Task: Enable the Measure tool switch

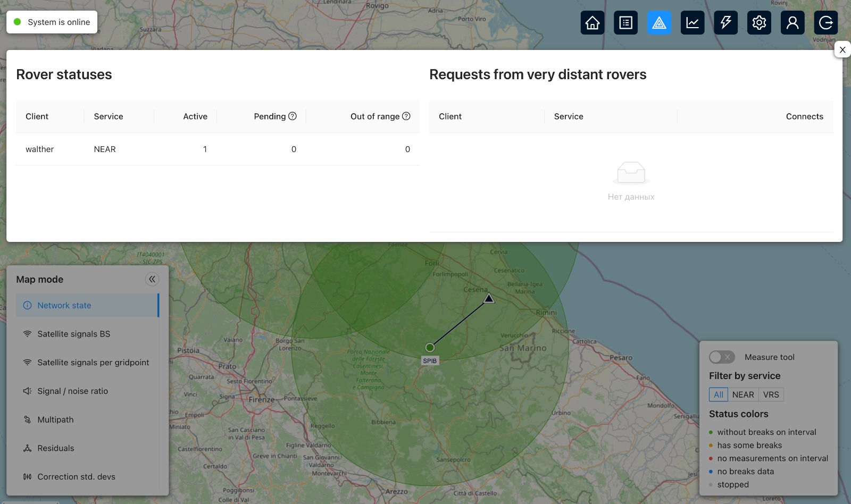Action: [722, 357]
